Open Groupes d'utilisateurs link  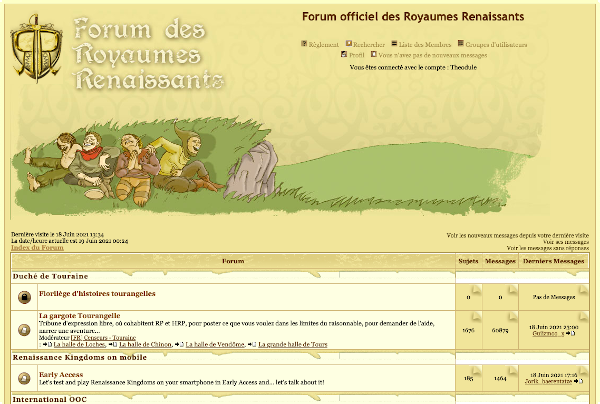496,45
